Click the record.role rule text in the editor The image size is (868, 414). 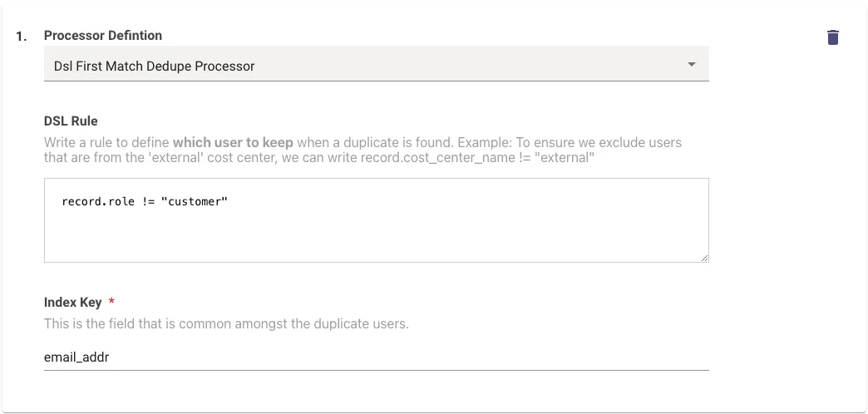coord(145,201)
